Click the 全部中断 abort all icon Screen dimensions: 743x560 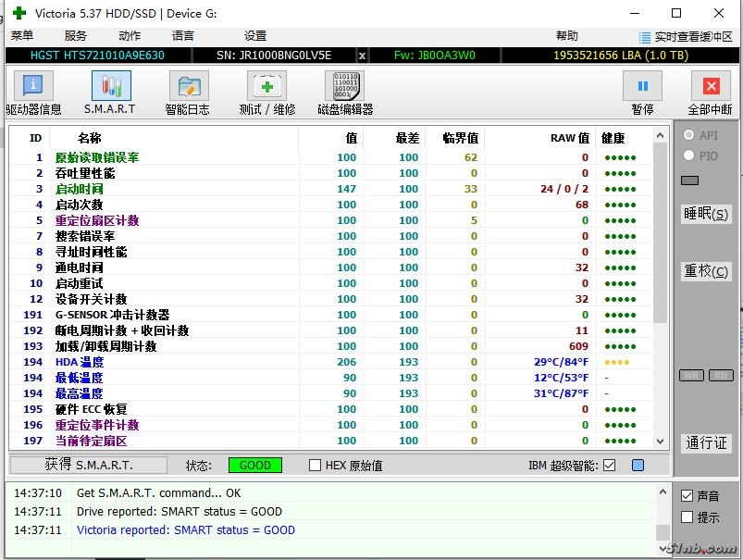tap(710, 86)
